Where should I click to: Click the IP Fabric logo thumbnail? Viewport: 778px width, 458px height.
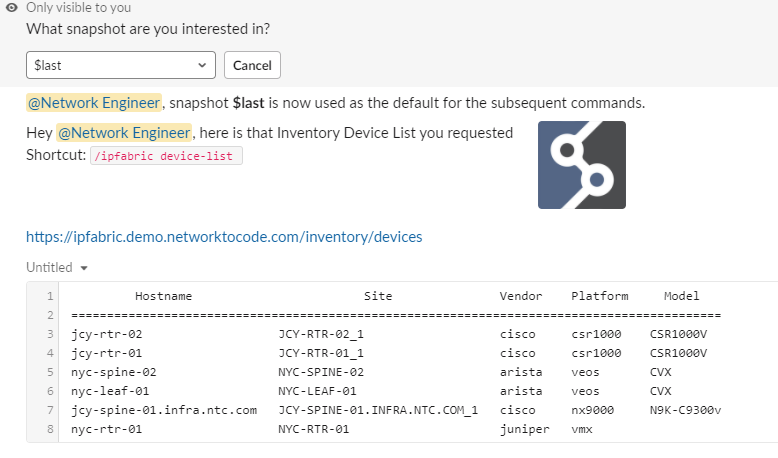point(582,165)
